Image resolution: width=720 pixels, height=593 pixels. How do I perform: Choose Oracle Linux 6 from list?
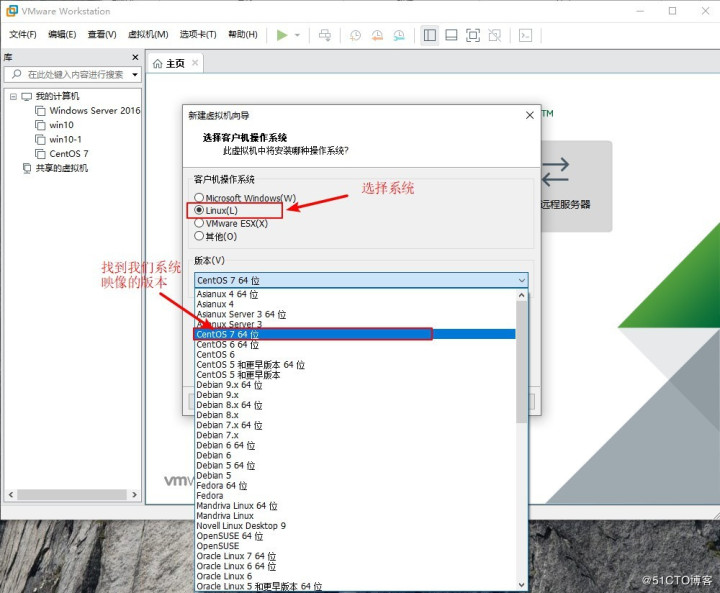[x=354, y=576]
